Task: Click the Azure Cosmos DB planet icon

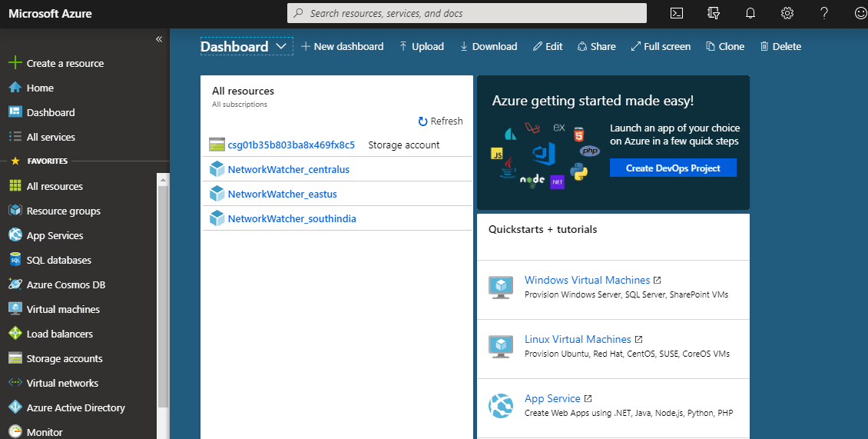Action: tap(15, 284)
